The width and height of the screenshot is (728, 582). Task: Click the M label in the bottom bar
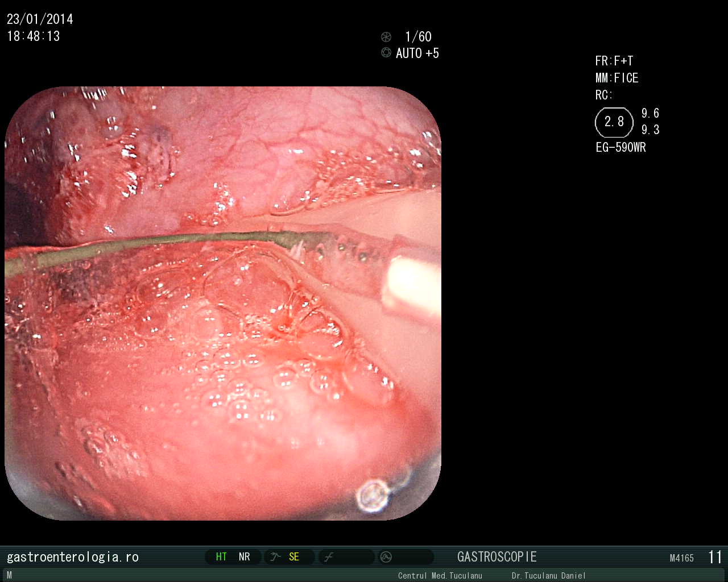(x=9, y=575)
